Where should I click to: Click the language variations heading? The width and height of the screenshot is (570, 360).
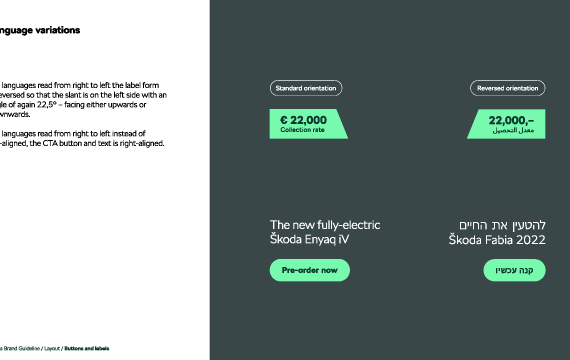click(40, 30)
